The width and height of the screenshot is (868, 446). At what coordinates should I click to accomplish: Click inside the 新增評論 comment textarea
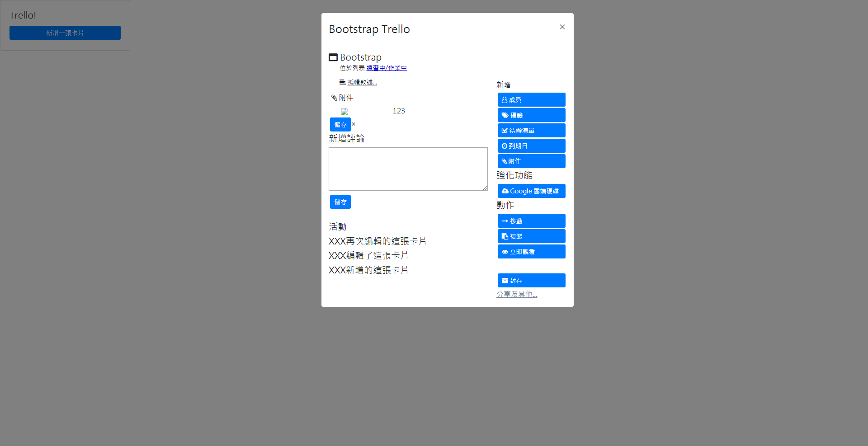click(408, 169)
